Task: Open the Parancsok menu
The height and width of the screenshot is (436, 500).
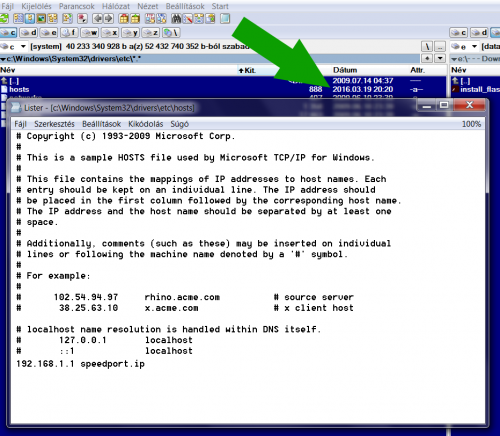Action: click(x=77, y=6)
